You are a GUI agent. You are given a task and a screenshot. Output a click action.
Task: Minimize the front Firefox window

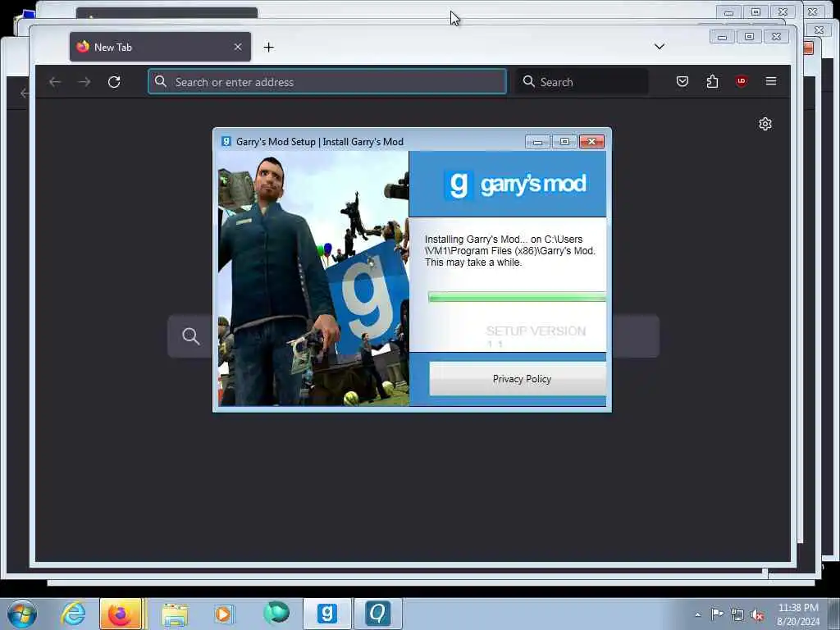pyautogui.click(x=722, y=36)
